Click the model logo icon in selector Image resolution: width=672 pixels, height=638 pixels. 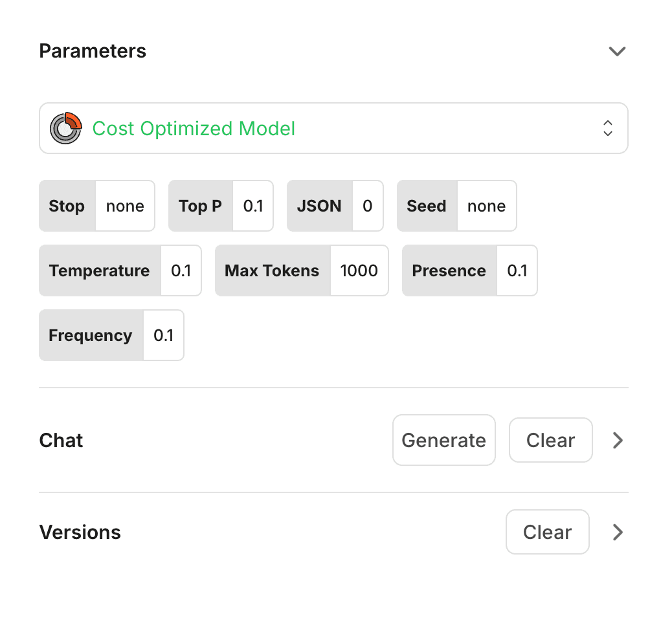coord(65,128)
